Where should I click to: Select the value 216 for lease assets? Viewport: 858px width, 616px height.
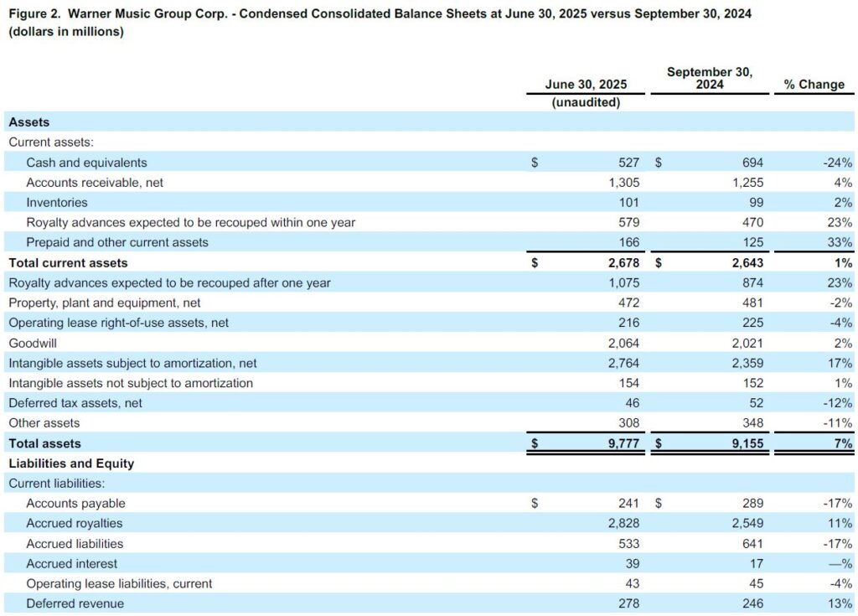tap(628, 323)
